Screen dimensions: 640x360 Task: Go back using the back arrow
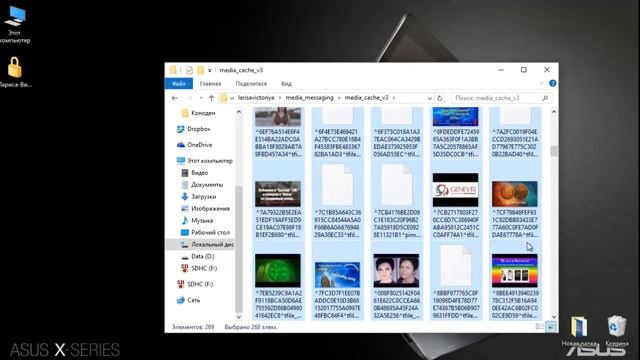coord(175,98)
